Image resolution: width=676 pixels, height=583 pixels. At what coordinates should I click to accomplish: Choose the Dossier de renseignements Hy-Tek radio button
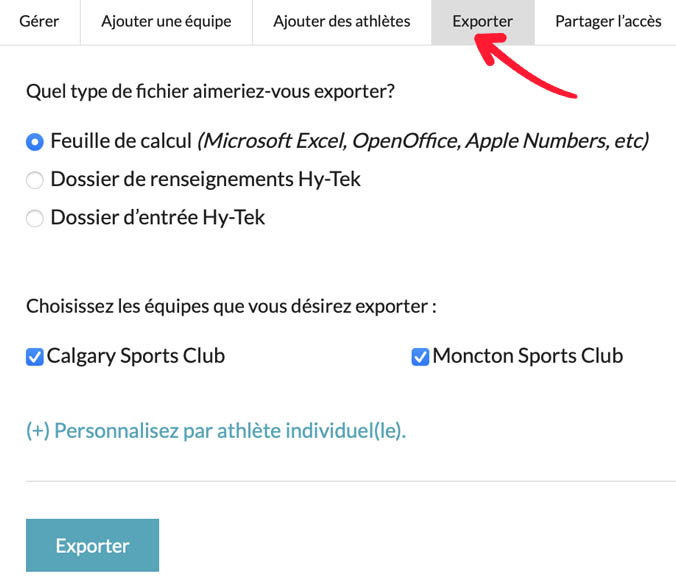(x=35, y=180)
